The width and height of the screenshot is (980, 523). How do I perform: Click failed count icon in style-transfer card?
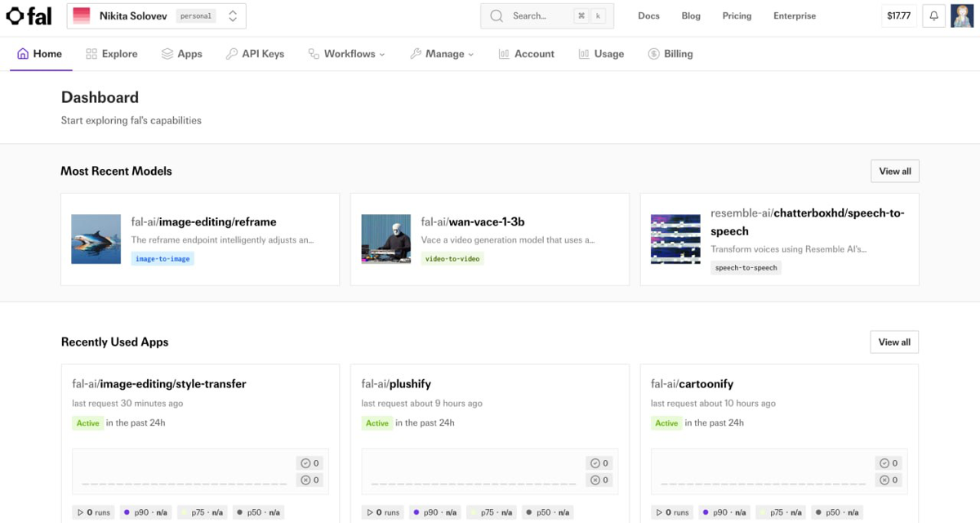(x=305, y=480)
